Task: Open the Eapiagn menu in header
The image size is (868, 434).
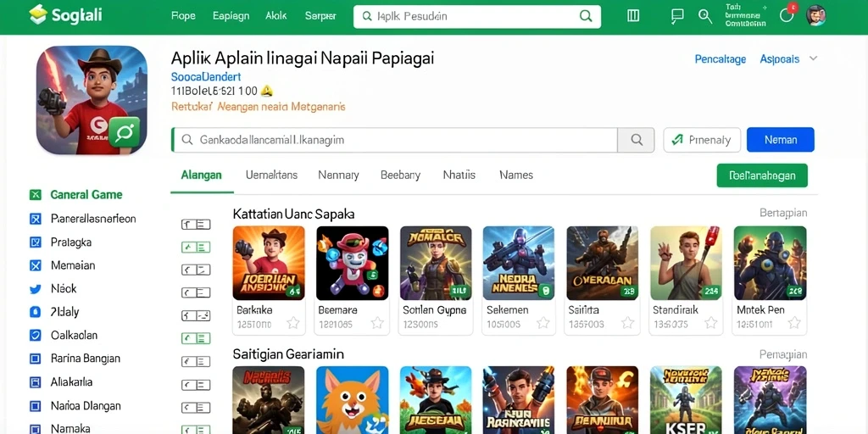Action: point(231,16)
